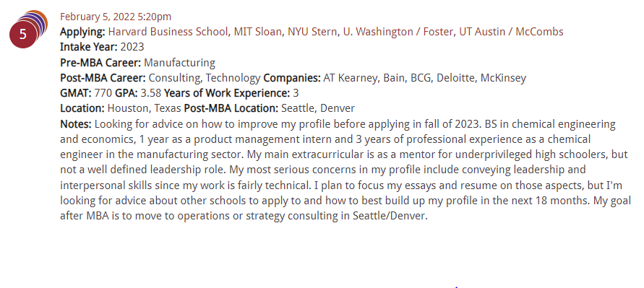Screen dimensions: 644x288
Task: Click the Post-MBA Career label
Action: [x=103, y=78]
